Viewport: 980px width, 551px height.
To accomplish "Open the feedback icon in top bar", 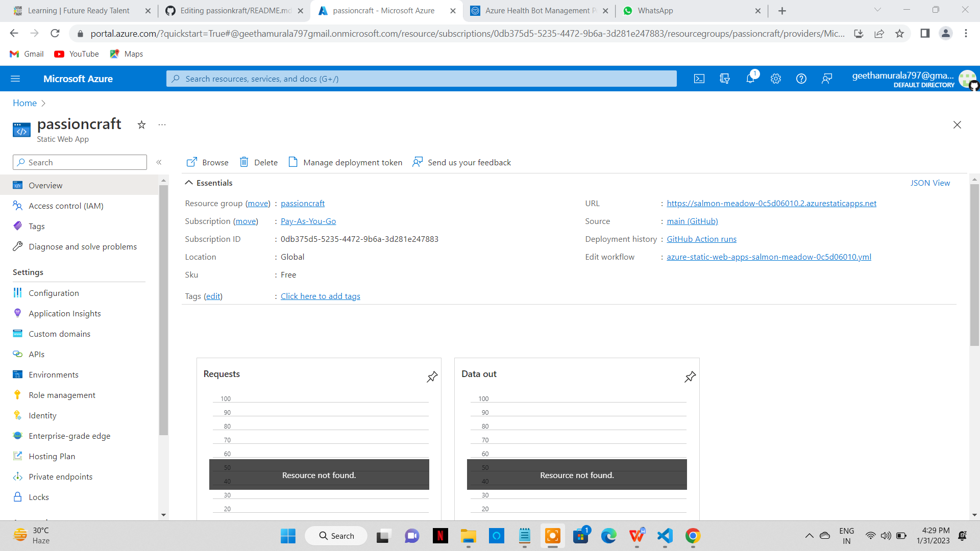I will [x=827, y=79].
